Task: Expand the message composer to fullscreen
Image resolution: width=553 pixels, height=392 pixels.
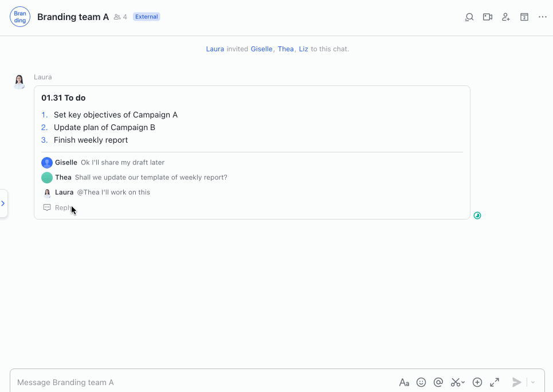Action: 495,382
